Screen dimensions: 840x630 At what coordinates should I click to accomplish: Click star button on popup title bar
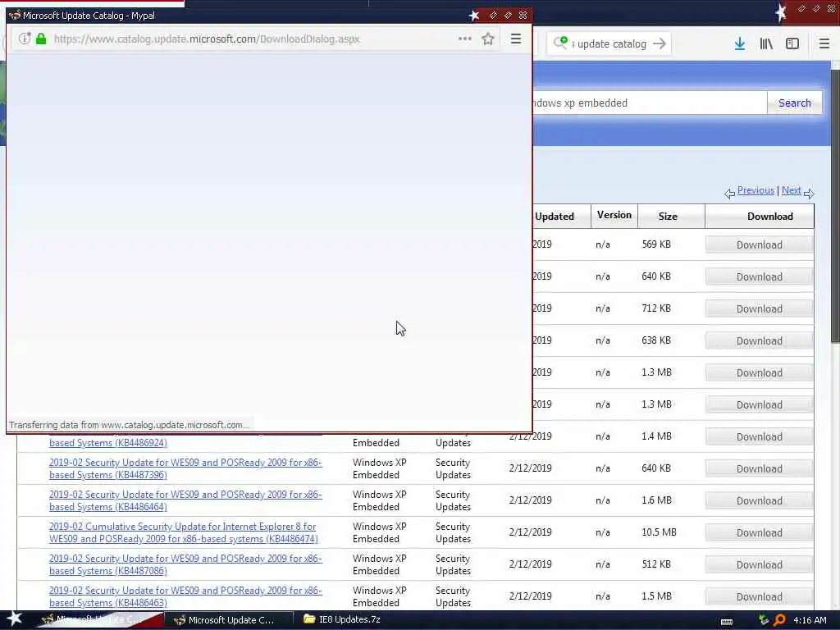pyautogui.click(x=474, y=16)
